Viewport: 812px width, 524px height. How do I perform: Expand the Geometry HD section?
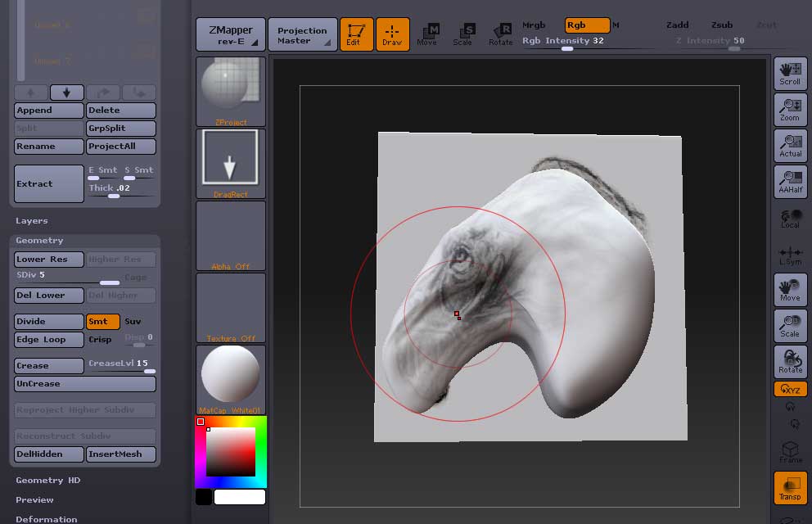(48, 481)
